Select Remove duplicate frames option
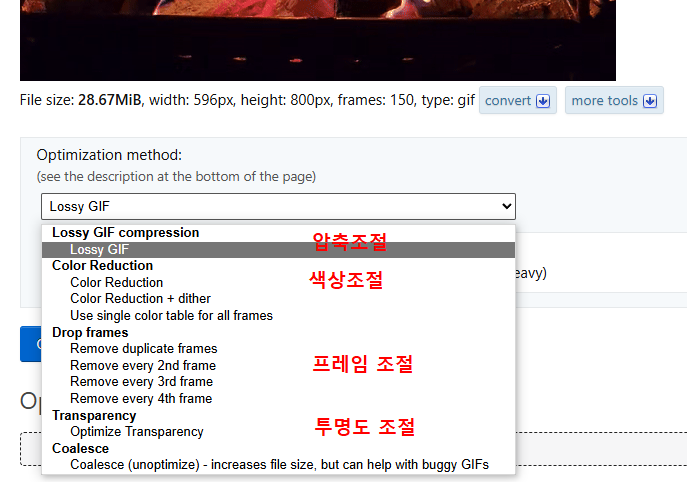Screen dimensions: 687x482 click(278, 349)
